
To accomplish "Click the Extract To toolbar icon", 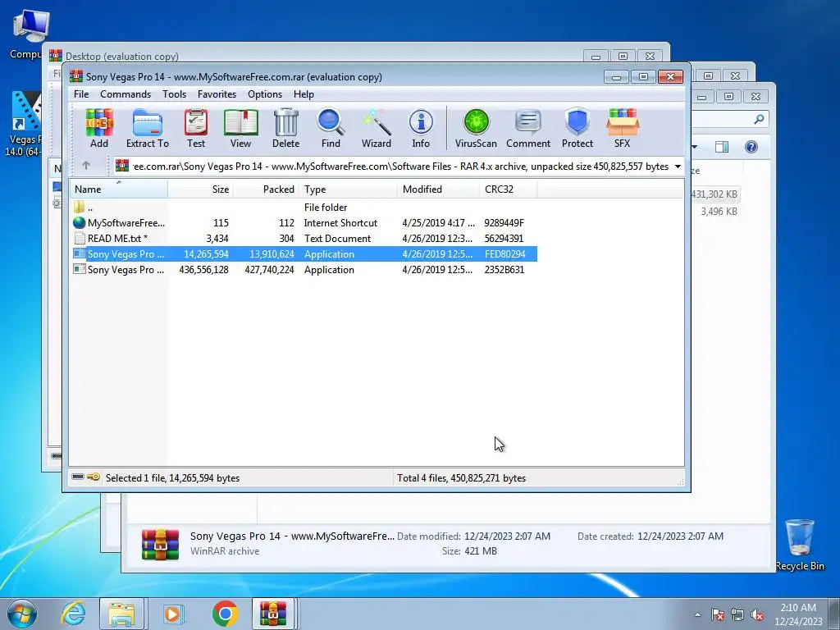I will [x=148, y=129].
